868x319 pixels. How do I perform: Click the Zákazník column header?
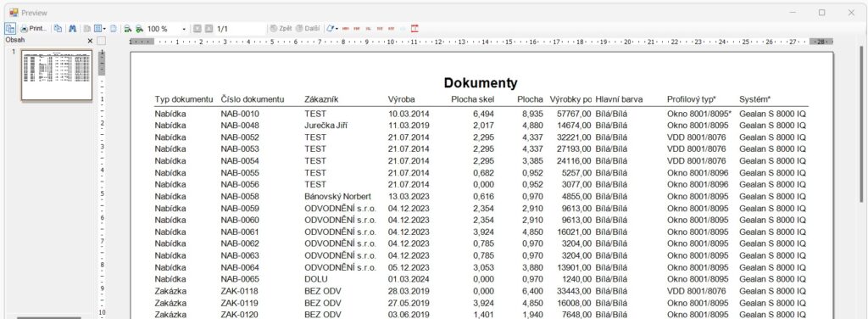(321, 99)
